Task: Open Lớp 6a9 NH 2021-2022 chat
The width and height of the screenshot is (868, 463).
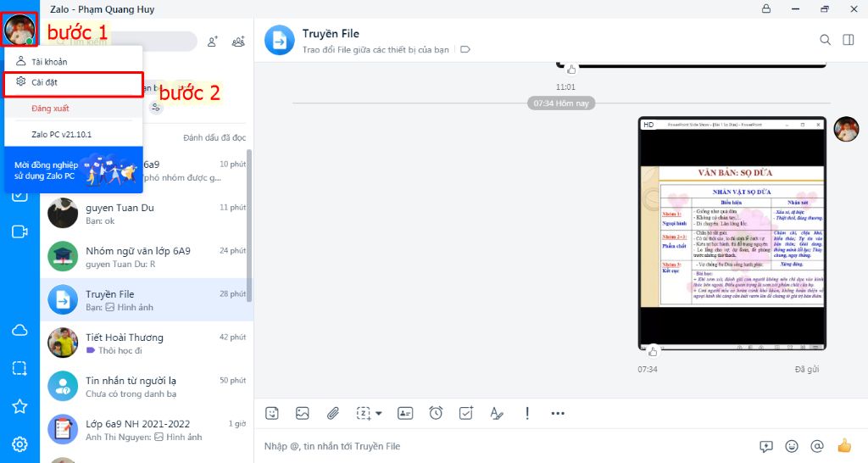Action: (147, 430)
